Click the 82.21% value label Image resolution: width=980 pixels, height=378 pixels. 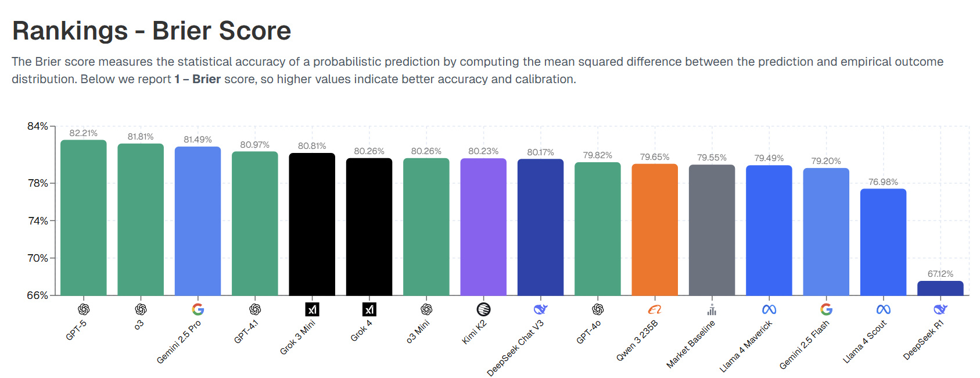[84, 133]
